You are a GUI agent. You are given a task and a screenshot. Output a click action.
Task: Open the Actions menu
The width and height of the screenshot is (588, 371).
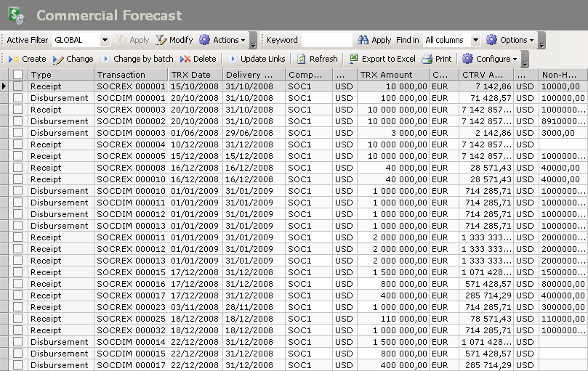click(x=222, y=41)
